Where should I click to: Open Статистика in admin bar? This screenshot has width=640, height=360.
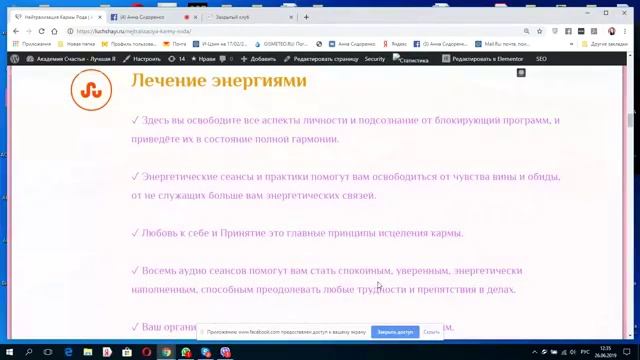click(x=411, y=59)
